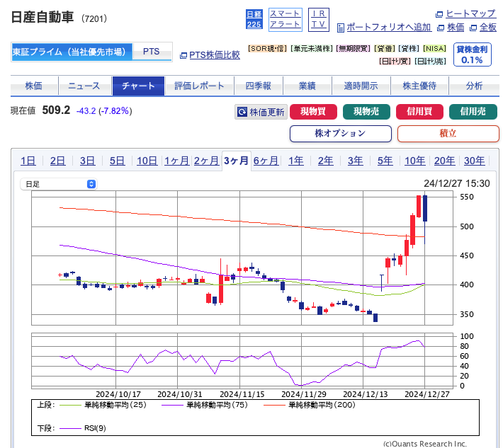The height and width of the screenshot is (448, 503).
Task: Select the チャート tab
Action: [x=138, y=86]
